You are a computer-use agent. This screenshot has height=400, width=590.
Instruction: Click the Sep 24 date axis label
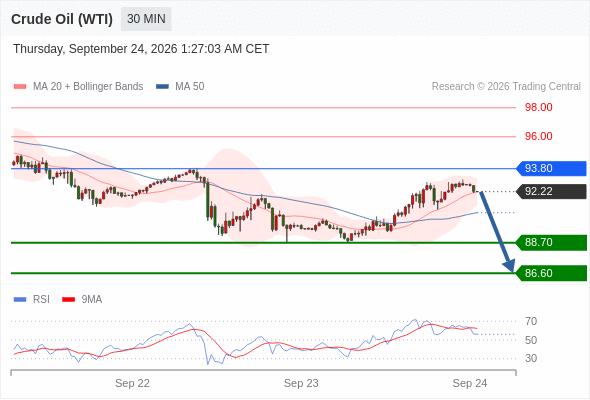tap(470, 383)
